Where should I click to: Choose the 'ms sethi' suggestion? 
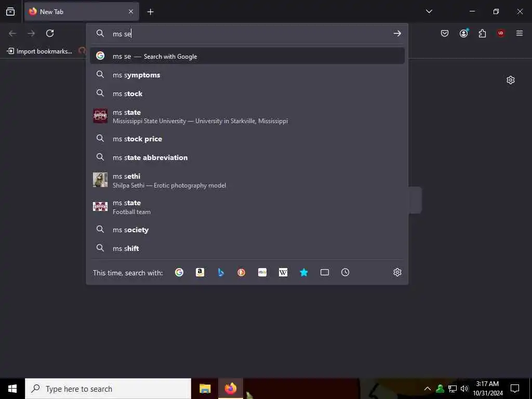click(x=247, y=180)
